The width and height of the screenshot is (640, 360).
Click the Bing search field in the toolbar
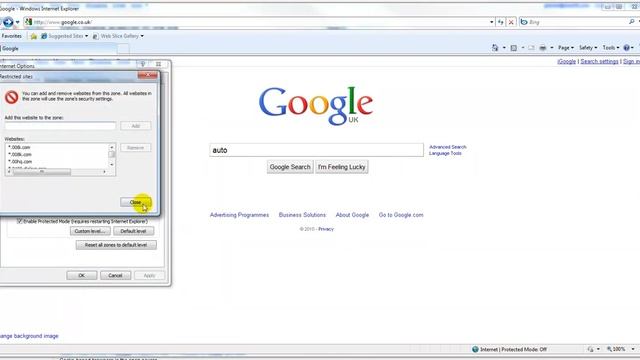pos(578,22)
